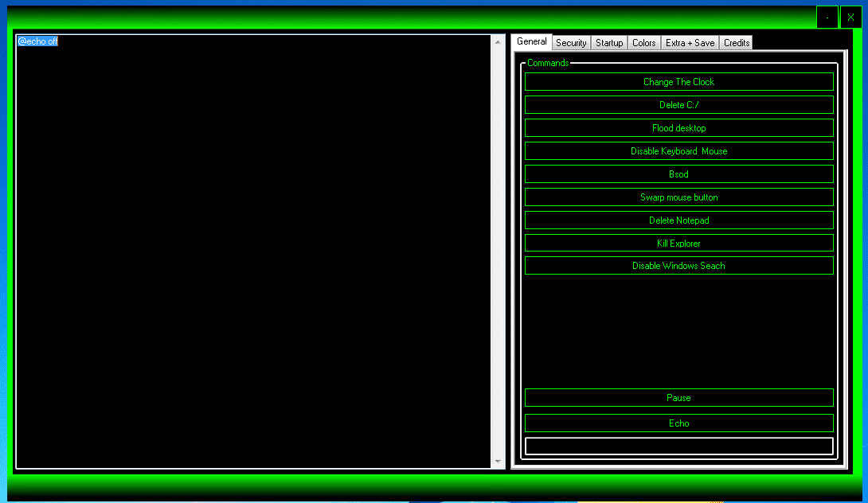Click the script editor scrollbar down arrow
Viewport: 868px width, 503px height.
pos(498,462)
